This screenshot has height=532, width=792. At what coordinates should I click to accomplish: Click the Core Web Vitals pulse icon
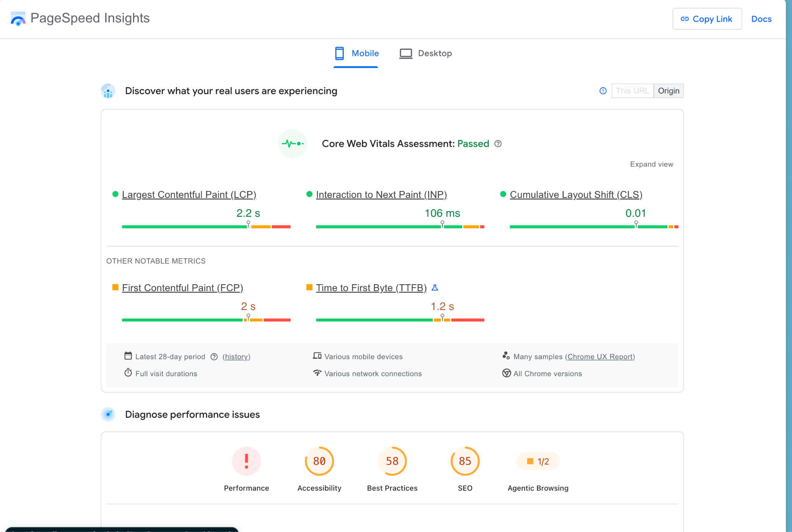pyautogui.click(x=293, y=143)
